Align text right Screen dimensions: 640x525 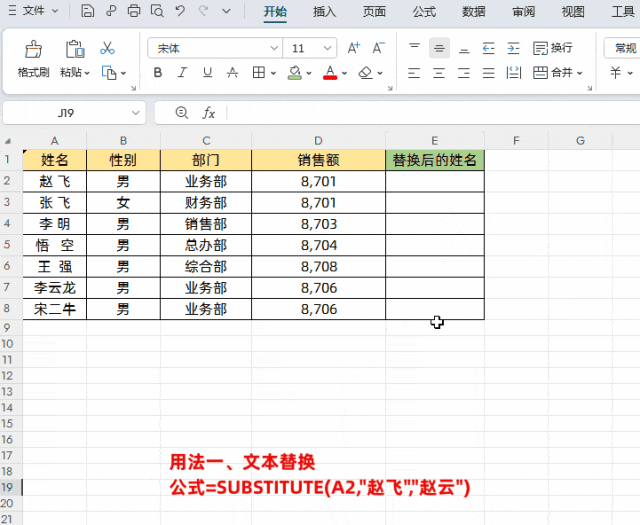[464, 73]
